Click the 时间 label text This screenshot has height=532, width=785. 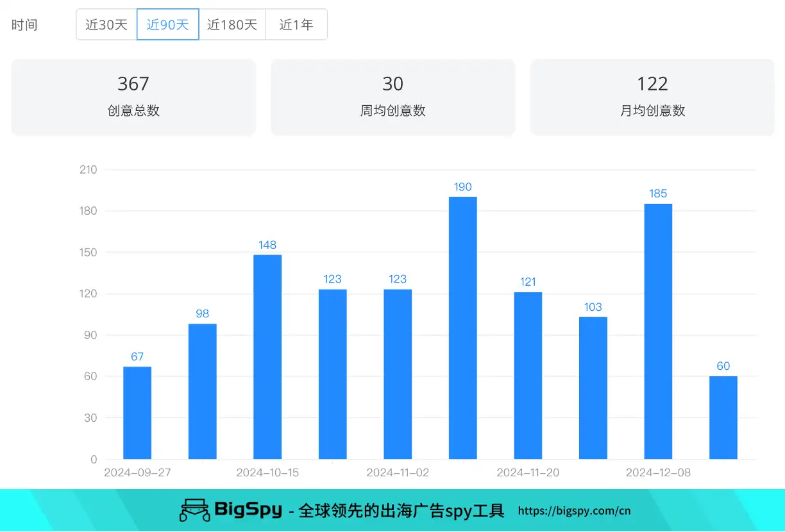22,24
